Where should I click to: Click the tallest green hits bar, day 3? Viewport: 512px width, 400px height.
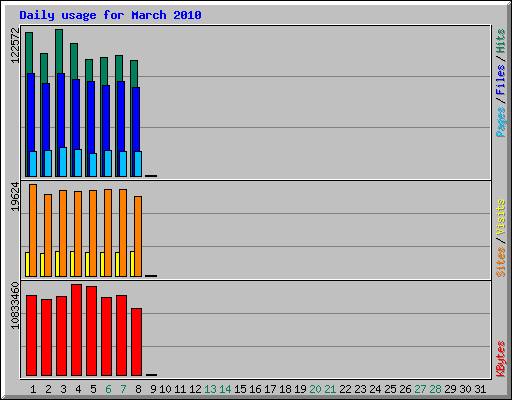tap(59, 51)
